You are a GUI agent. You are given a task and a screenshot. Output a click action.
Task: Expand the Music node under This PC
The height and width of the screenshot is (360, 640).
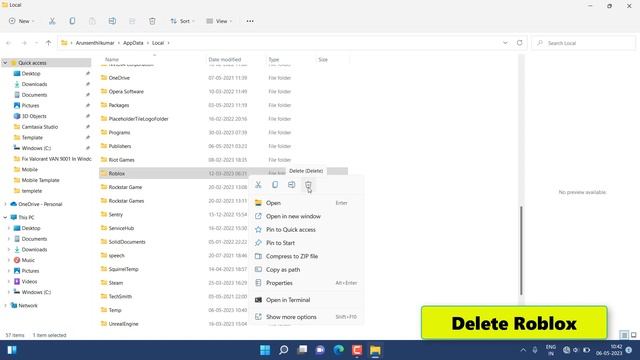9,260
